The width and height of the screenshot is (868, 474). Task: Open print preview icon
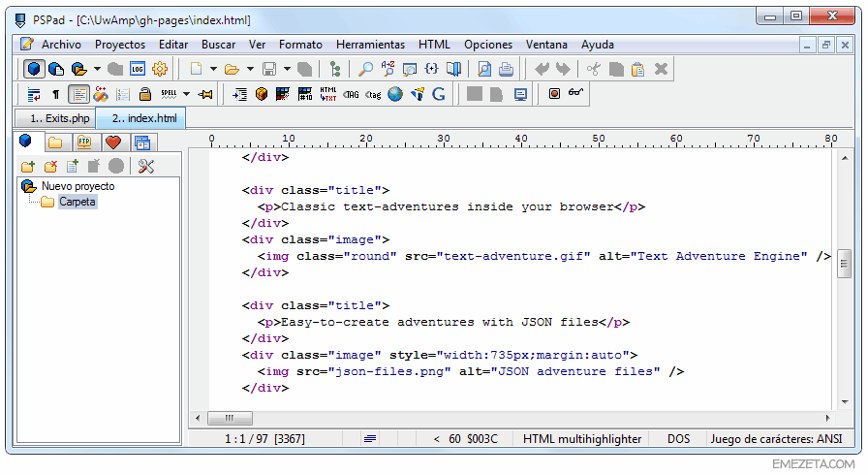pyautogui.click(x=483, y=69)
